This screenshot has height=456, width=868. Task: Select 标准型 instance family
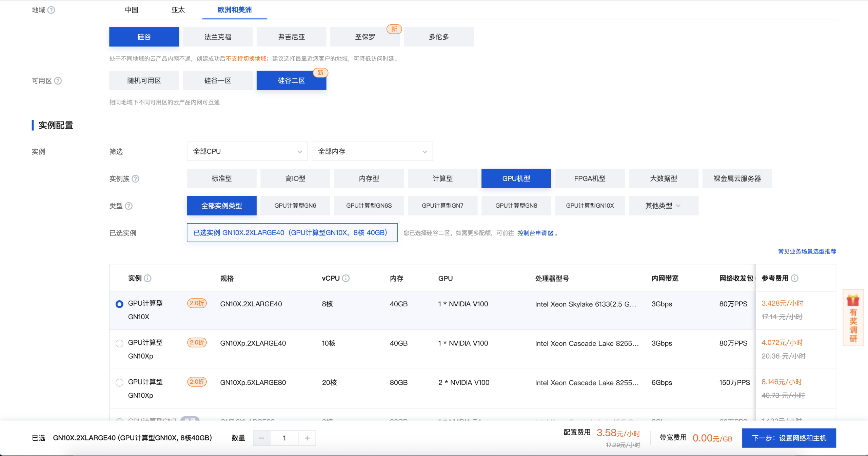221,178
